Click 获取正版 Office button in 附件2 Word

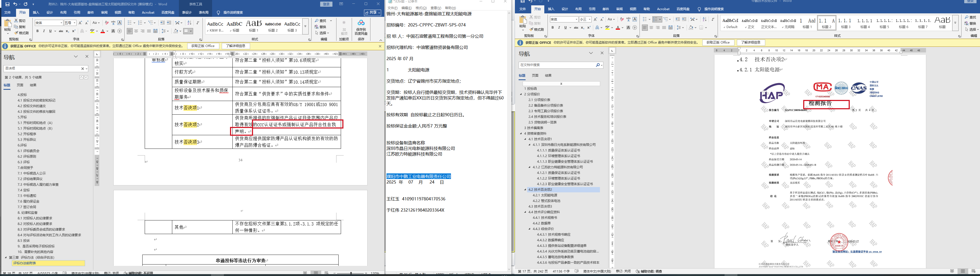203,46
